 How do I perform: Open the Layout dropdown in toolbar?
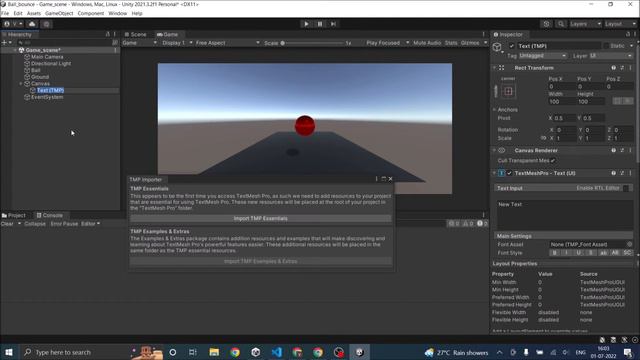620,24
